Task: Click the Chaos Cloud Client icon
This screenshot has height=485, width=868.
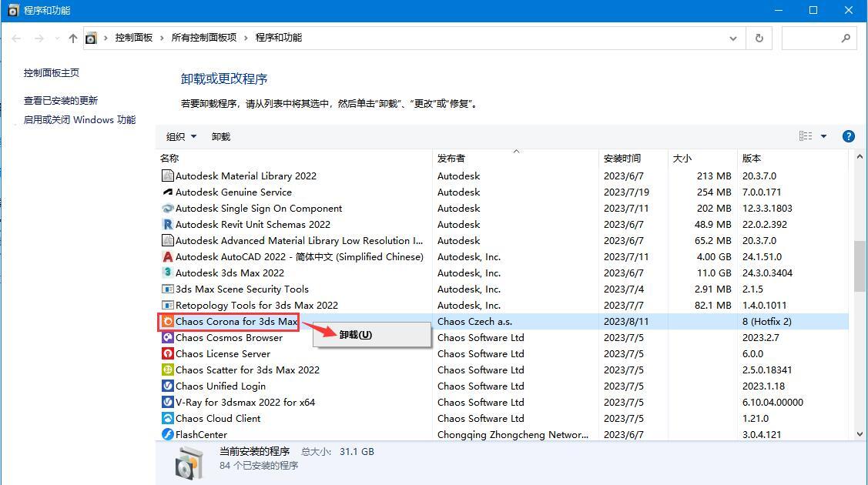Action: coord(167,418)
